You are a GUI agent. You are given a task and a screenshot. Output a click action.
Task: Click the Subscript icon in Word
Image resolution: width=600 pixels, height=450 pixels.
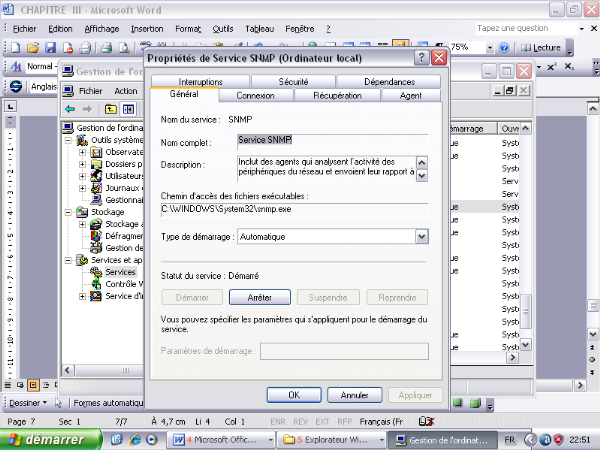(x=569, y=67)
